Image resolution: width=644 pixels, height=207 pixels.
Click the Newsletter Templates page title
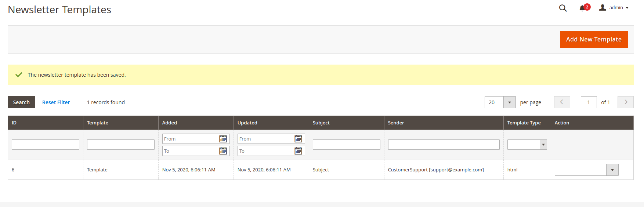(59, 10)
